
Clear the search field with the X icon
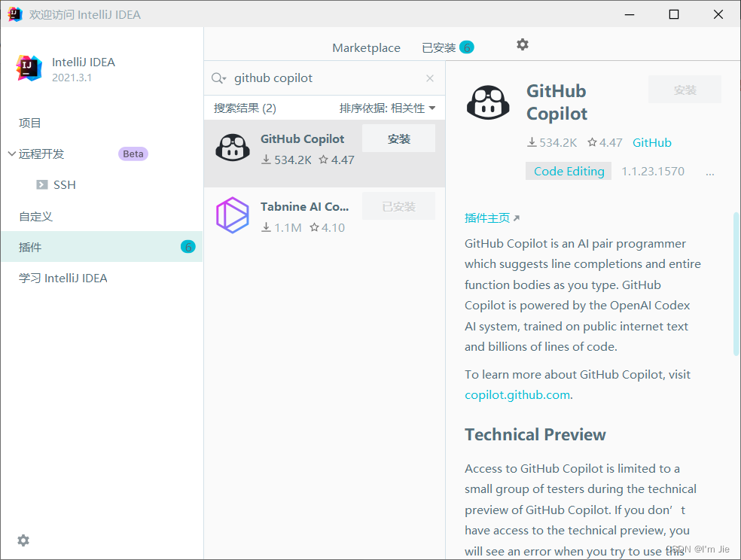(x=429, y=78)
